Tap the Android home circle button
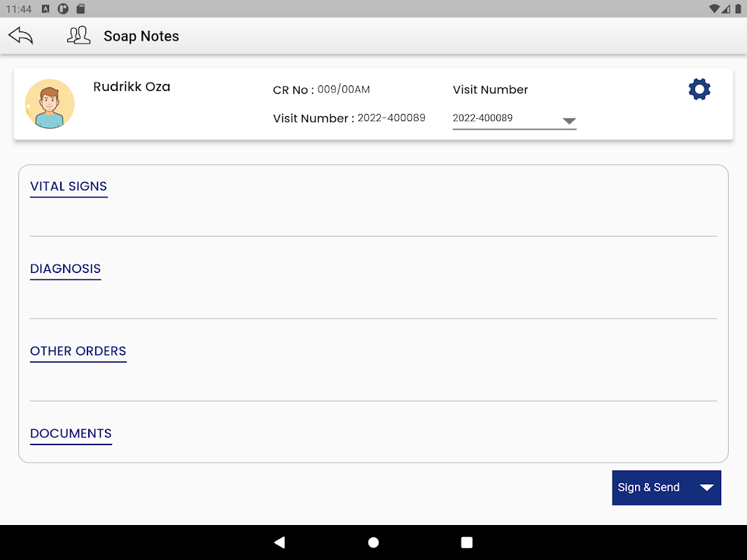 (374, 542)
